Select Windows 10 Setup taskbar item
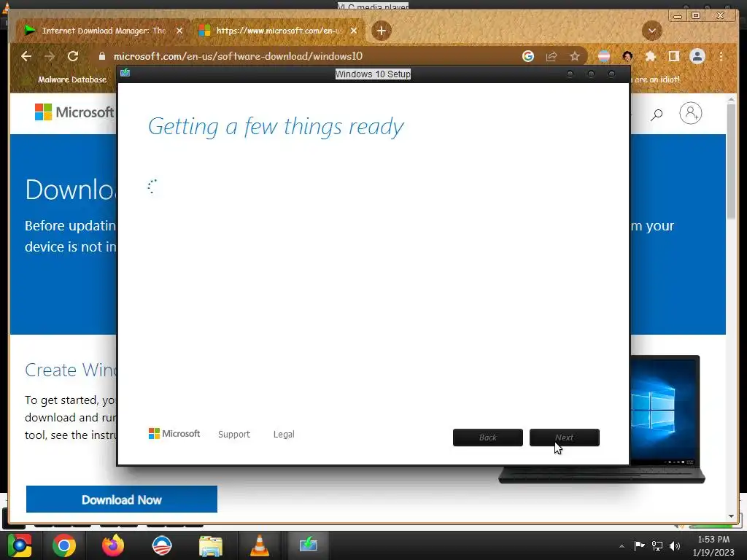Screen dimensions: 747x560 pyautogui.click(x=309, y=544)
